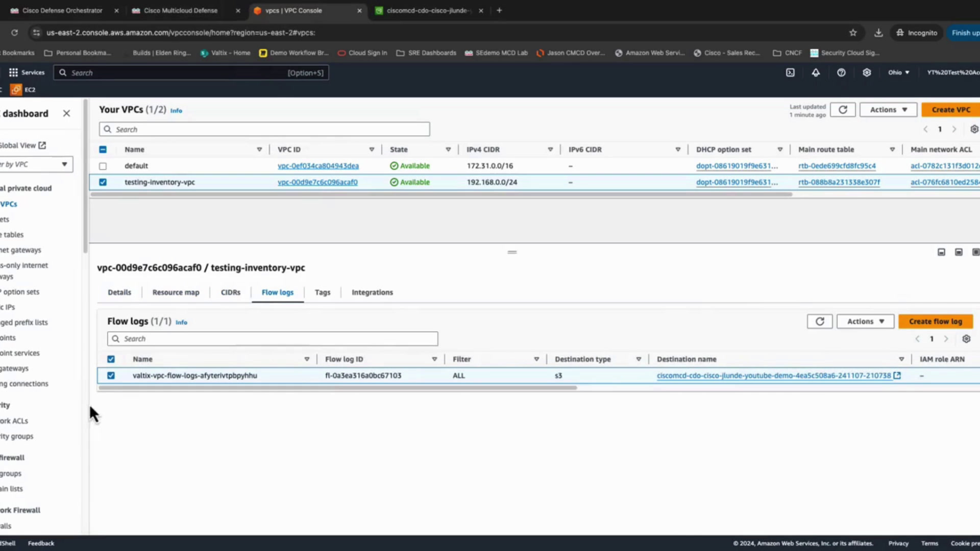Open the Services grid menu
This screenshot has width=980, height=551.
click(27, 72)
